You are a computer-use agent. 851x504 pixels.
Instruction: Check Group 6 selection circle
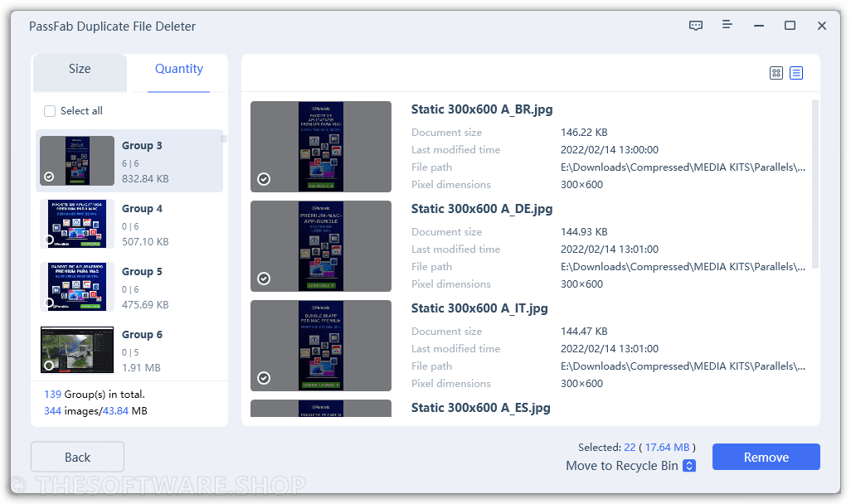click(x=49, y=366)
